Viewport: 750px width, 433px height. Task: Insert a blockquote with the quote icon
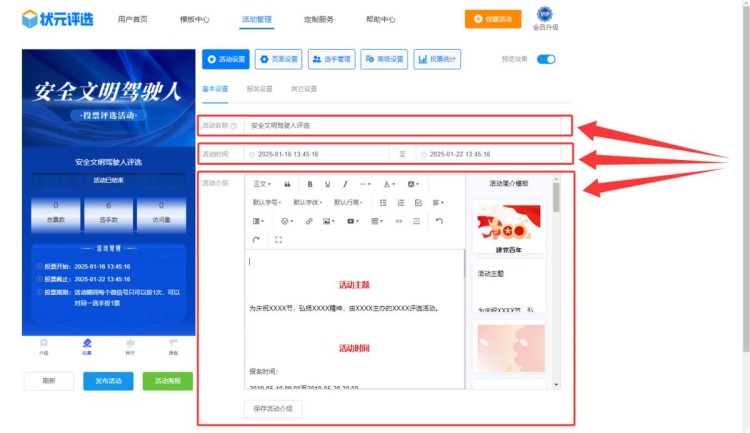(x=288, y=184)
